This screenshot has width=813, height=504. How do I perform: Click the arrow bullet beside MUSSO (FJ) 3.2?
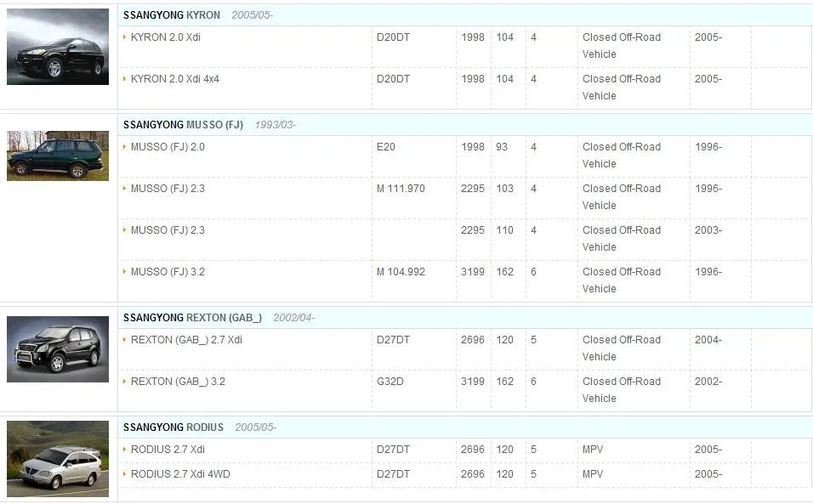coord(124,271)
